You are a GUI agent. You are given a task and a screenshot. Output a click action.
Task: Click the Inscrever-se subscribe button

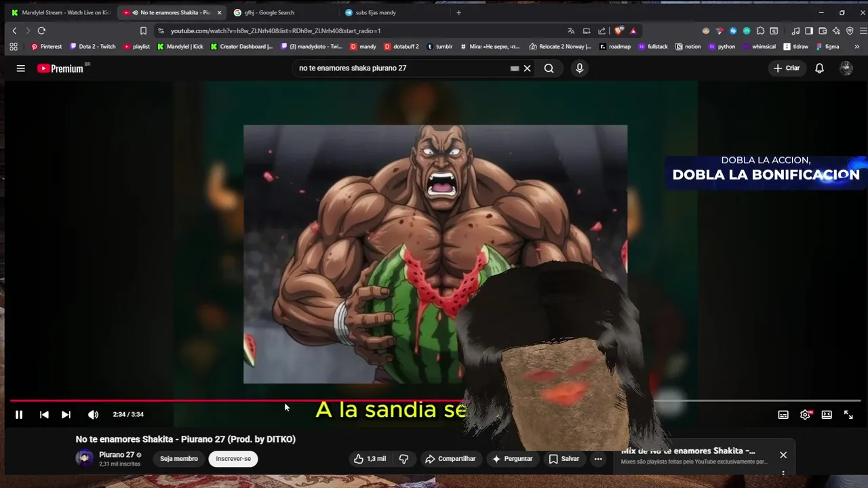(233, 459)
